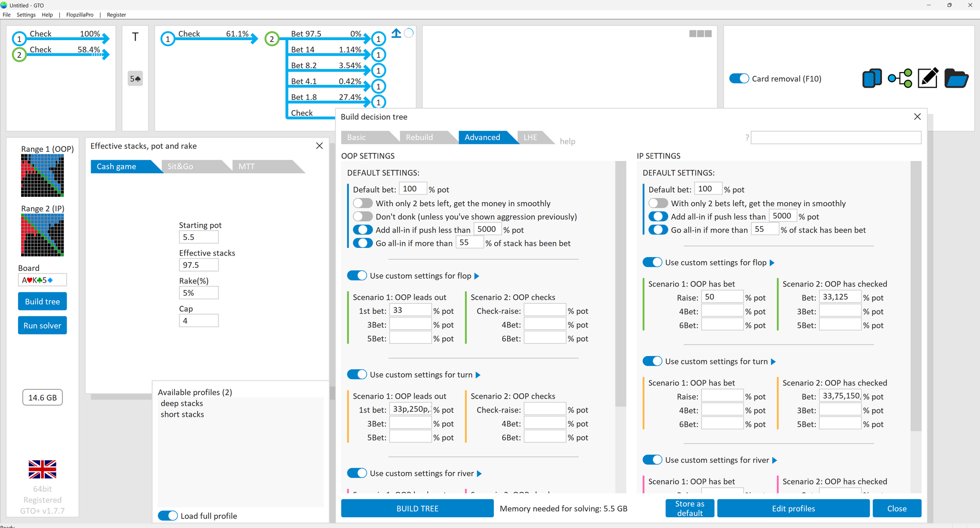The image size is (980, 528).
Task: Select node 1 next to Bet 8.2
Action: (378, 71)
